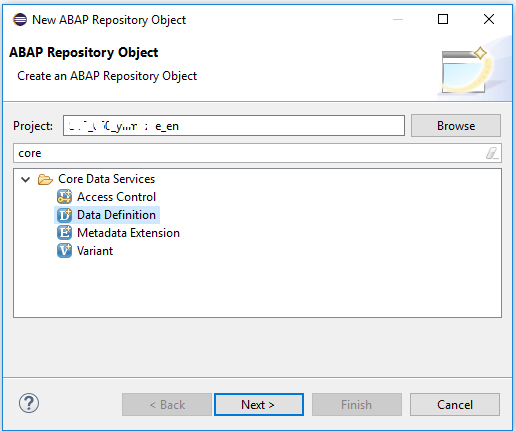Open the Browse project dialog
The width and height of the screenshot is (516, 431).
[x=456, y=126]
